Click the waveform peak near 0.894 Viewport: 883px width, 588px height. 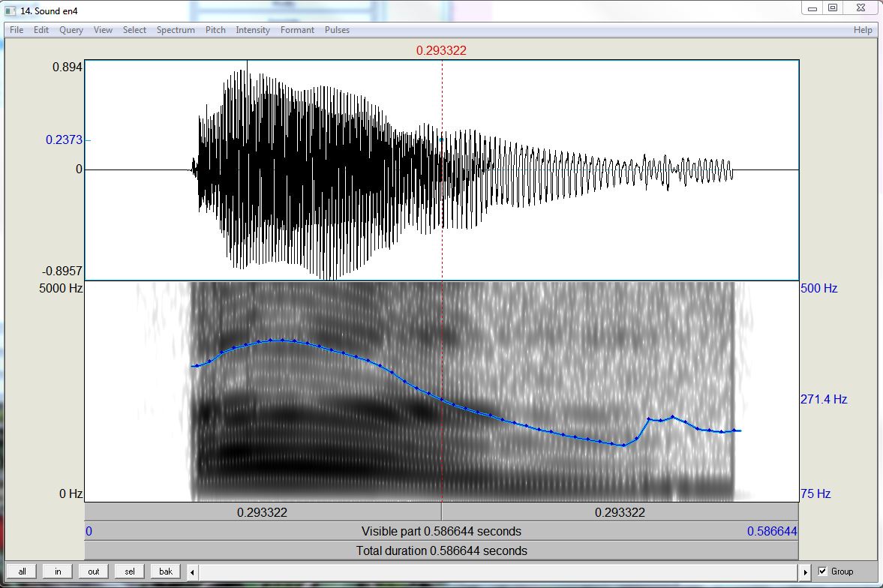(247, 67)
